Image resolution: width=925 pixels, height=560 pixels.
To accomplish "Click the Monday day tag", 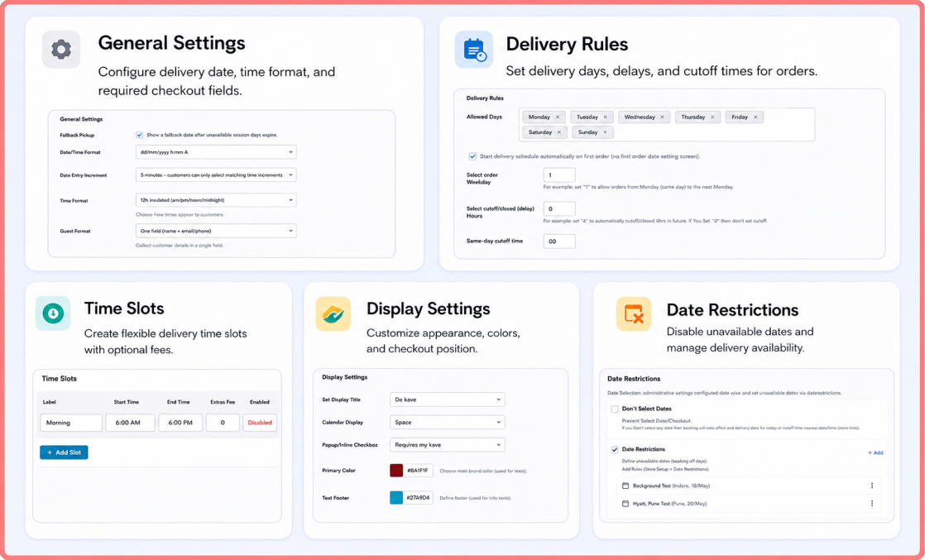I will coord(544,117).
